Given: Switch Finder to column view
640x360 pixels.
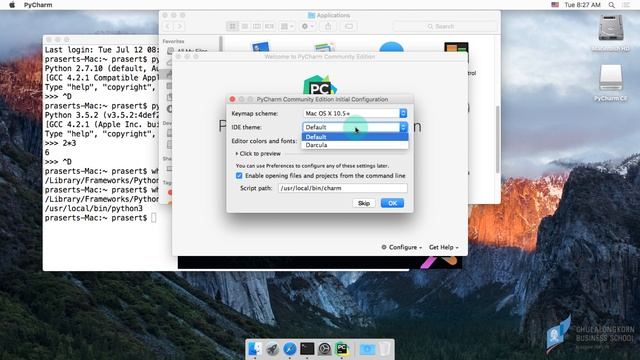Looking at the screenshot, I should coord(257,27).
